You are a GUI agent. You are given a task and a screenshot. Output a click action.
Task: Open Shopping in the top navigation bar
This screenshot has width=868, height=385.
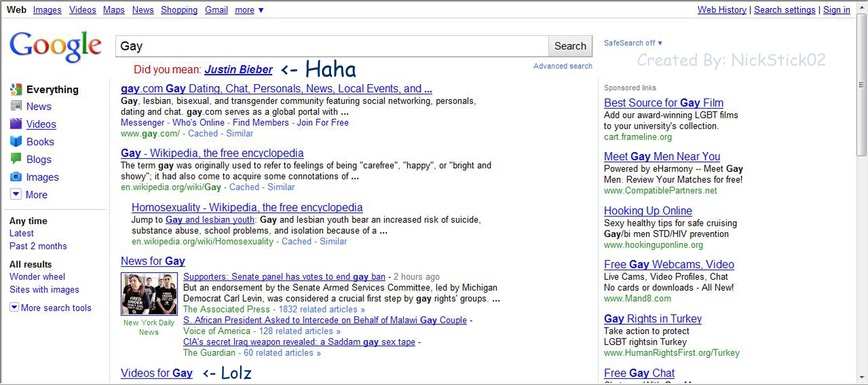coord(179,10)
